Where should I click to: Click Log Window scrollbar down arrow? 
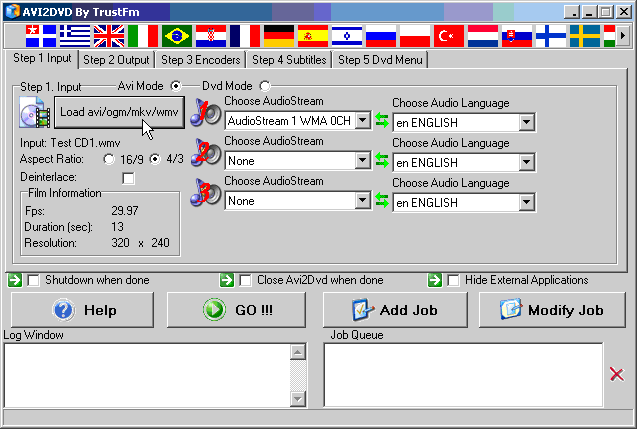coord(298,399)
